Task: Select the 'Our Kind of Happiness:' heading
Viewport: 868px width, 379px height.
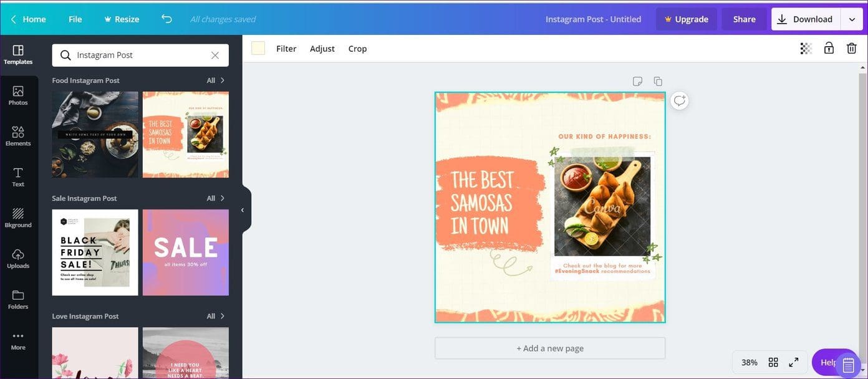Action: (604, 136)
